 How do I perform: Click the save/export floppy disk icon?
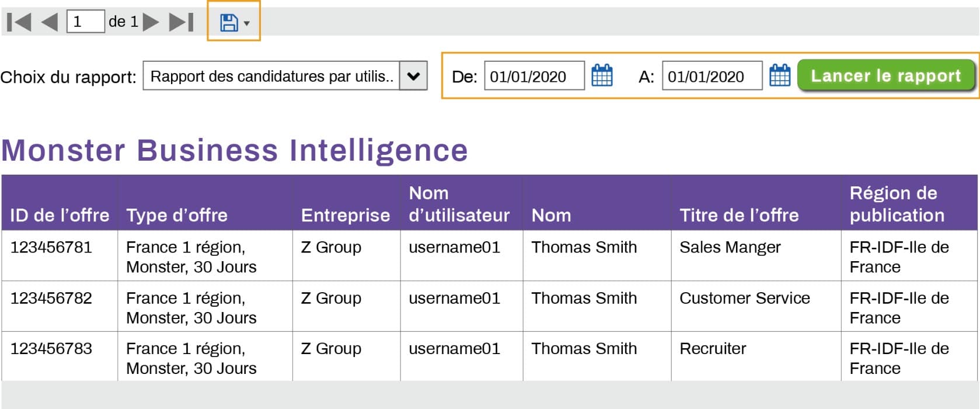(229, 23)
